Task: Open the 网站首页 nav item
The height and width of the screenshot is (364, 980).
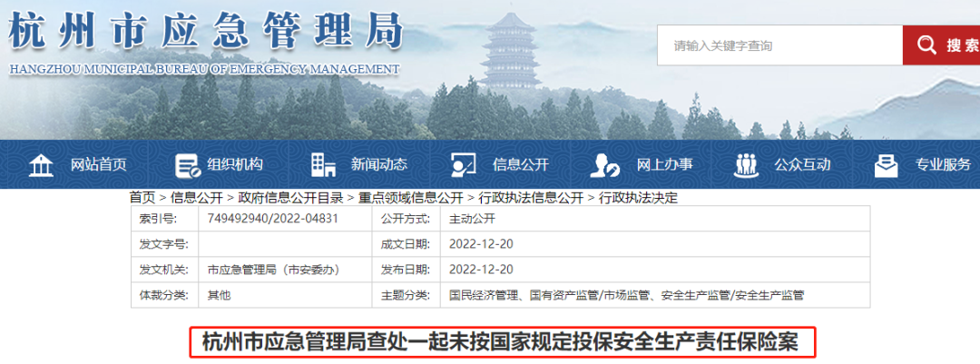Action: tap(99, 165)
